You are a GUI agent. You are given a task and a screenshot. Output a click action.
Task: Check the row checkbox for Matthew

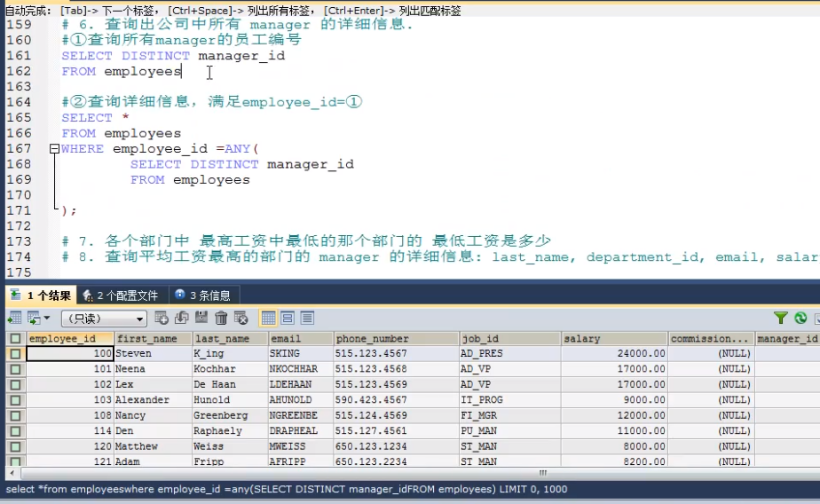click(15, 447)
